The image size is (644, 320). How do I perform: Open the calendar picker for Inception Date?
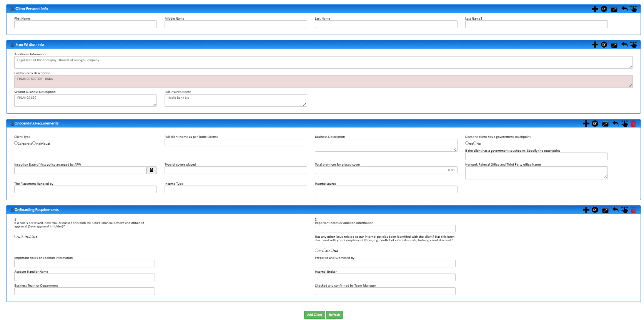151,170
